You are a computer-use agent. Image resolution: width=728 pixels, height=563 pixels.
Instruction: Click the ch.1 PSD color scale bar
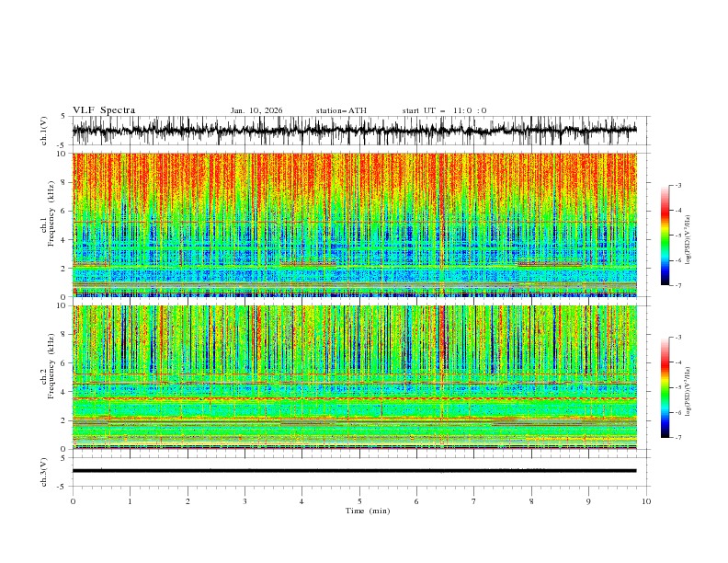(665, 236)
